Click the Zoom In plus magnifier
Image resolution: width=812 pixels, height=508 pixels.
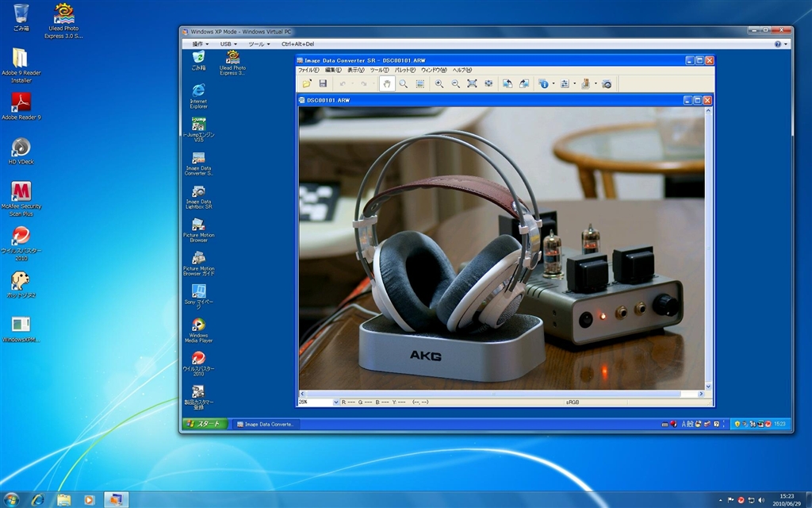pos(439,83)
